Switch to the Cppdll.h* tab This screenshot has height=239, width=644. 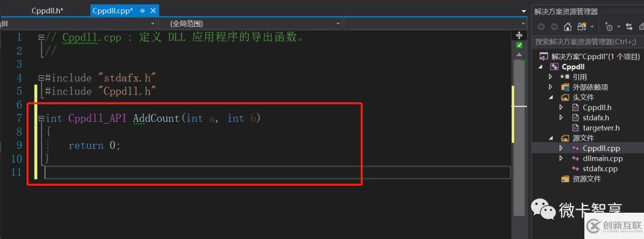tap(47, 11)
